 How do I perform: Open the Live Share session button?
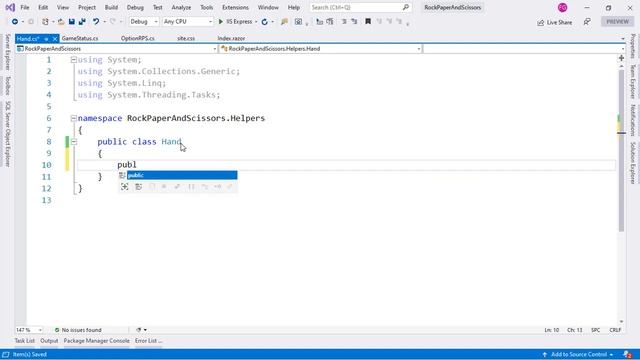(555, 22)
